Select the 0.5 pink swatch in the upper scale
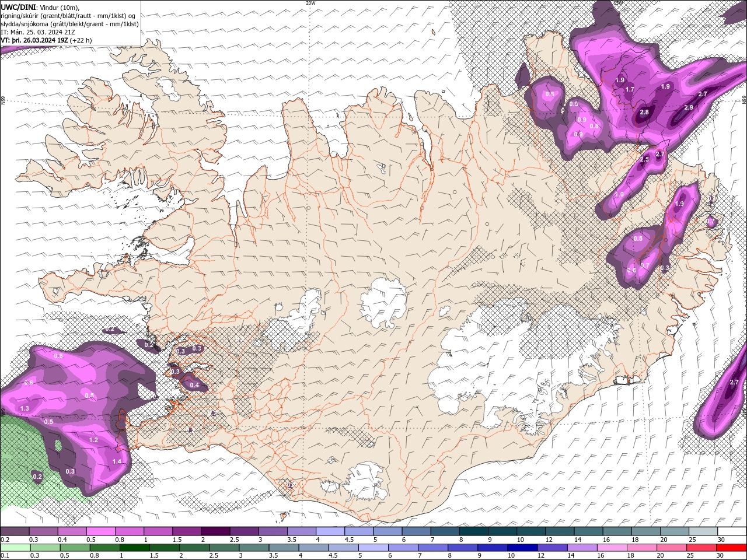 (x=100, y=531)
